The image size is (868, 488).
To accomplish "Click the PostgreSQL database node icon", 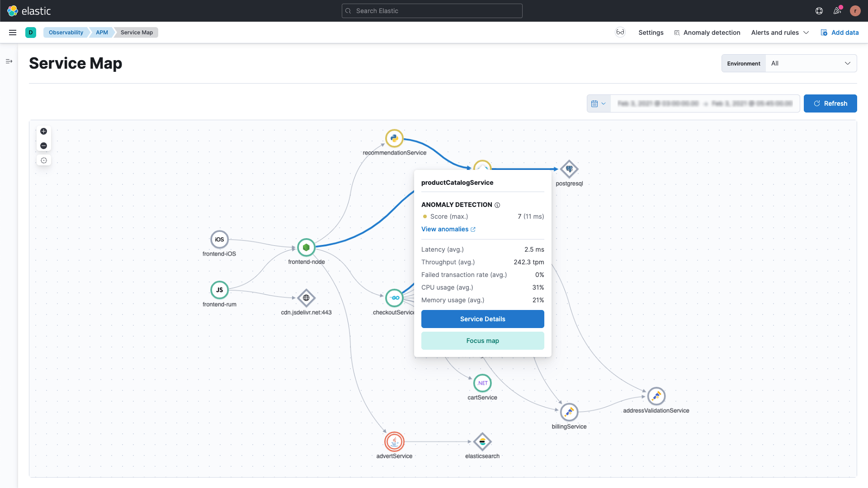I will pos(569,169).
